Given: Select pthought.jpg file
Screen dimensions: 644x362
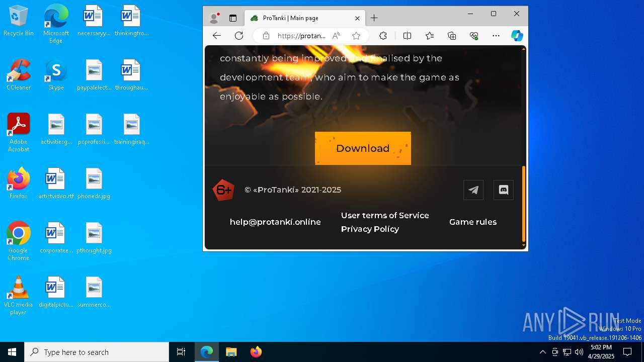Looking at the screenshot, I should [94, 238].
